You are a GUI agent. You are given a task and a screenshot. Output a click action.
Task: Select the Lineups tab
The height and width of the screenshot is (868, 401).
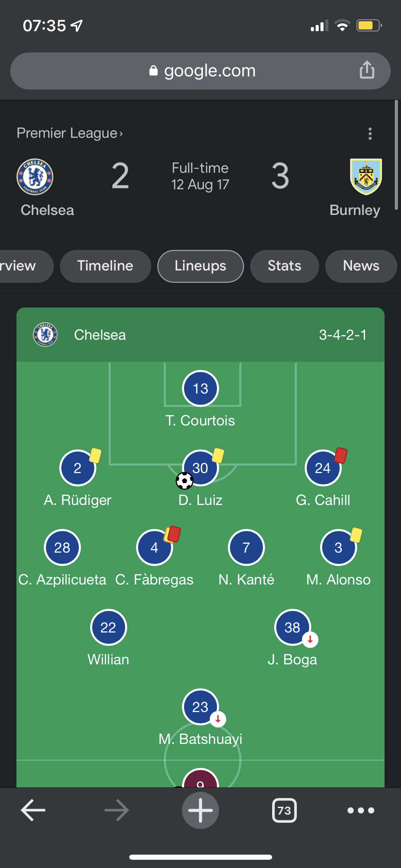(x=200, y=266)
